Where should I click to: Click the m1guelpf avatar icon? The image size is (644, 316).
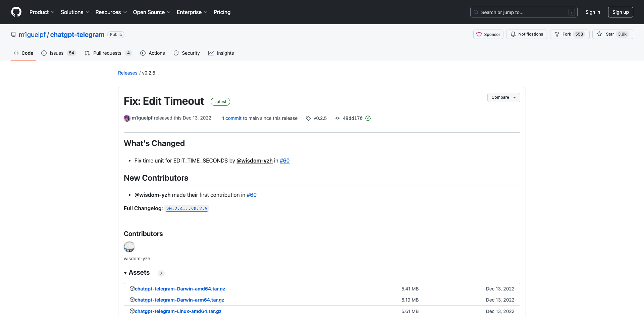click(127, 118)
